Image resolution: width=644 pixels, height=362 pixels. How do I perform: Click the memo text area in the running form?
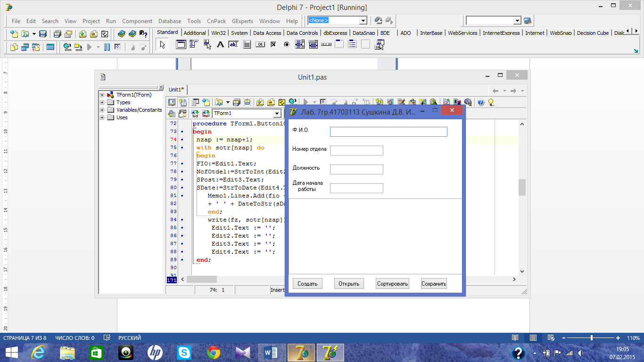375,236
